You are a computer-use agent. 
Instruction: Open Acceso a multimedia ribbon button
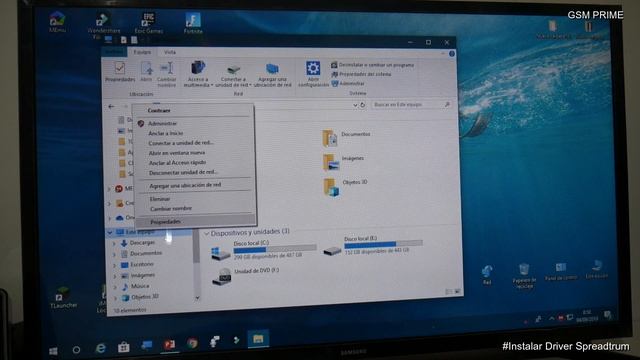pos(198,73)
